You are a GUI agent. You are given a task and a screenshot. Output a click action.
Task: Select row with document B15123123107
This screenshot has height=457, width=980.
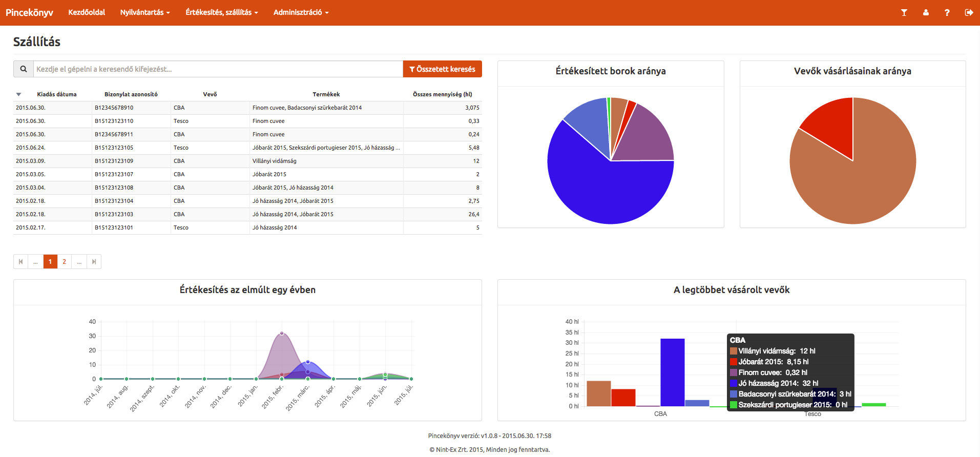coord(247,174)
